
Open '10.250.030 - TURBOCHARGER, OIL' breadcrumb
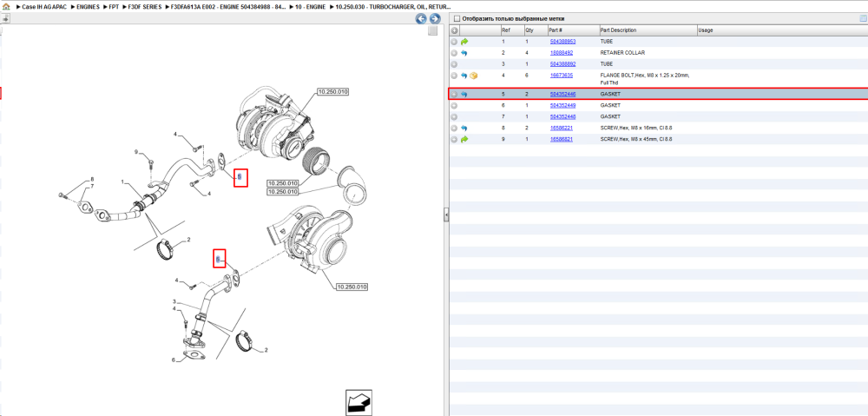(x=394, y=7)
